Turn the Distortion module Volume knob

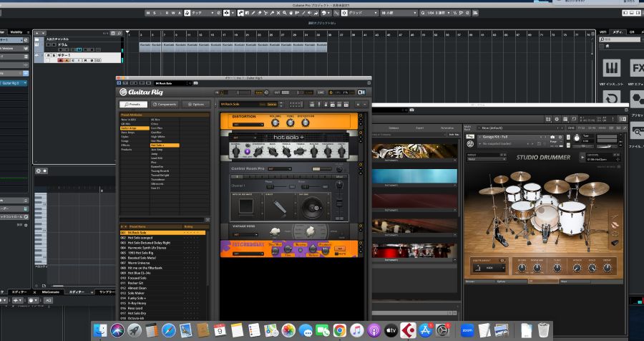(x=274, y=122)
